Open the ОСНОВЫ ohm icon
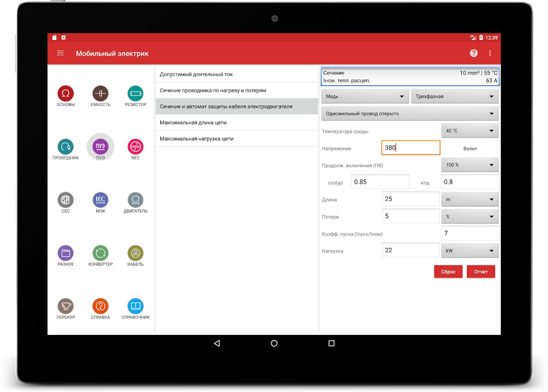Screen dimensions: 548x392 pos(66,94)
